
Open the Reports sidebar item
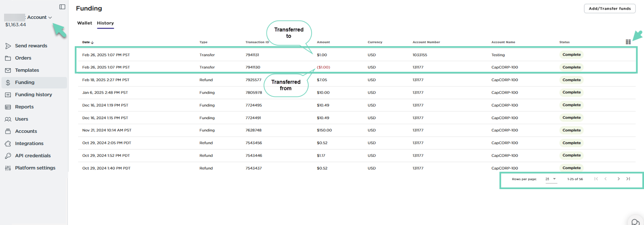[x=24, y=107]
